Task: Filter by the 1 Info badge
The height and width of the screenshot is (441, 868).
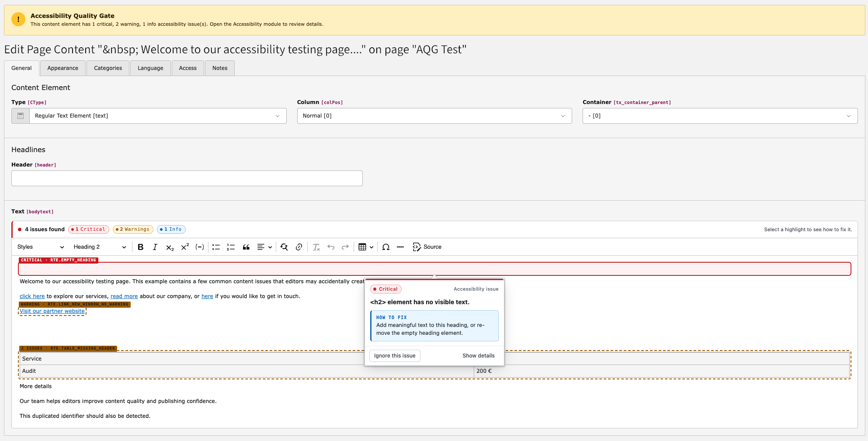Action: [171, 229]
